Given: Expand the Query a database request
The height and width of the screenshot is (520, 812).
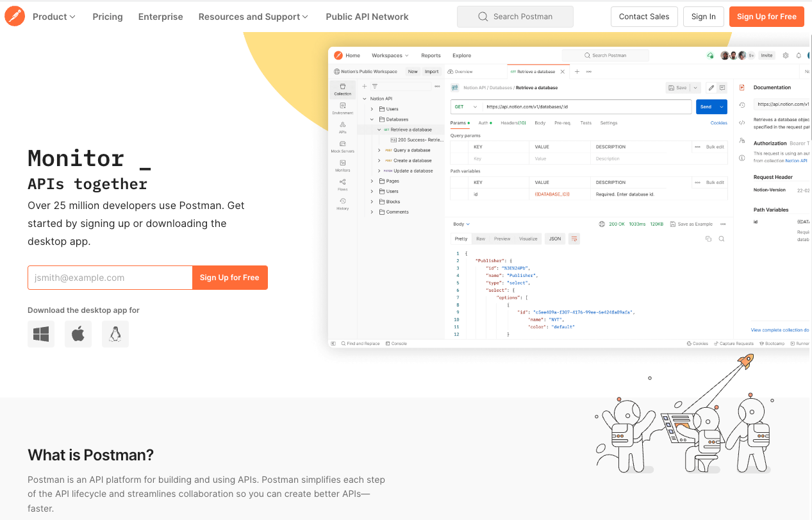Looking at the screenshot, I should (x=379, y=150).
